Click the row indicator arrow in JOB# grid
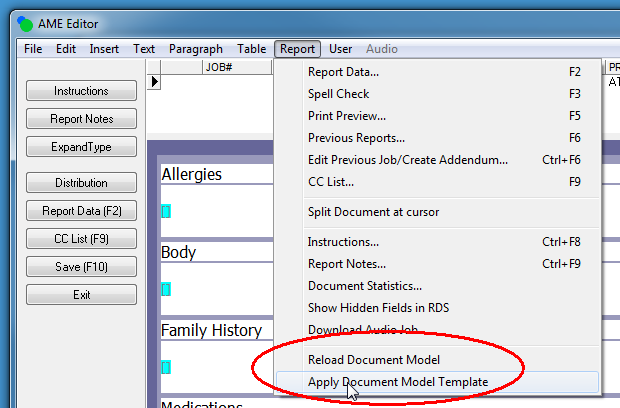This screenshot has width=620, height=408. [155, 82]
